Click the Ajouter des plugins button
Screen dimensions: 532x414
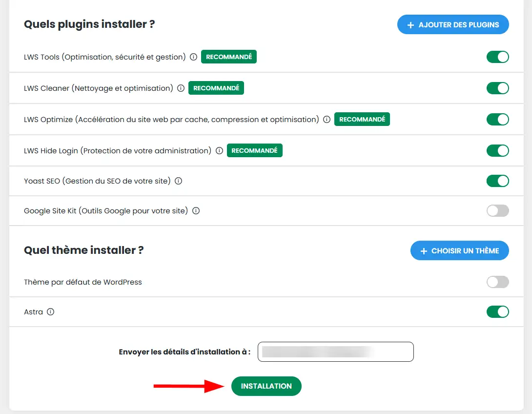coord(453,24)
